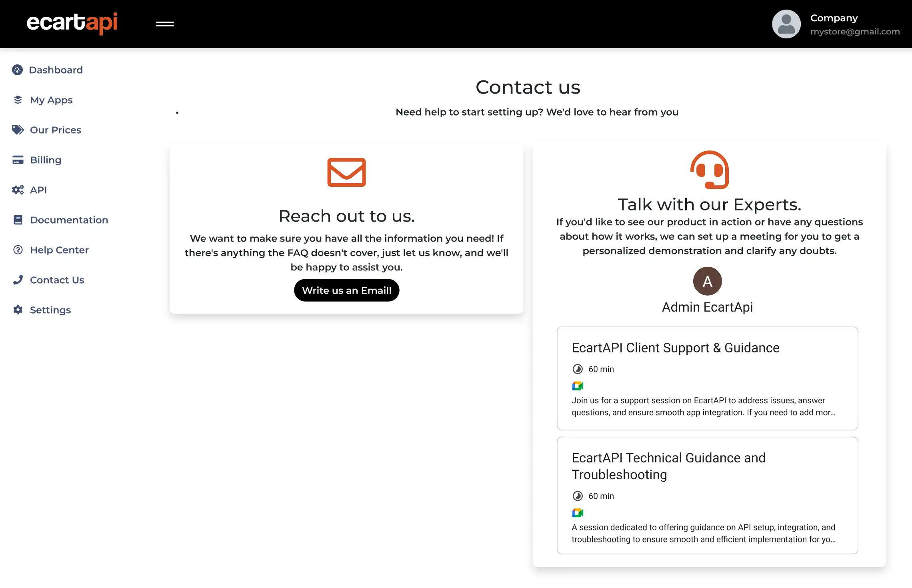Viewport: 912px width, 588px height.
Task: Click the Our Prices tag icon
Action: pos(18,130)
